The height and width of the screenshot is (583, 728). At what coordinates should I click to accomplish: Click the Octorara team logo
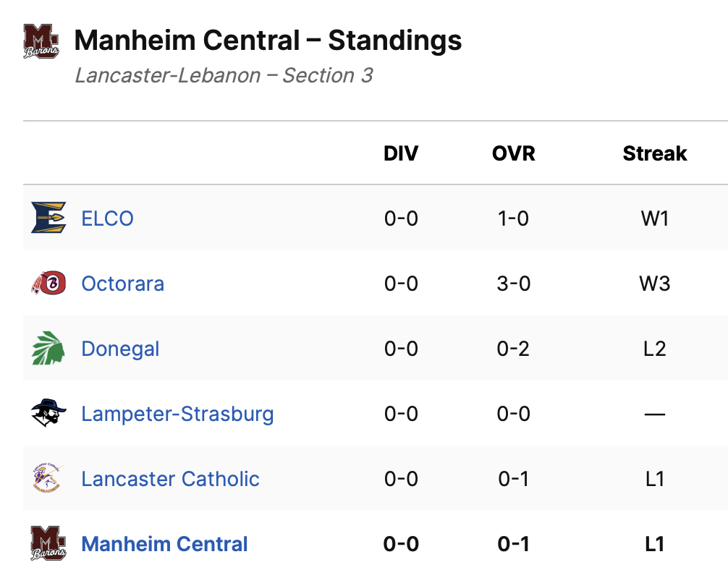[48, 283]
